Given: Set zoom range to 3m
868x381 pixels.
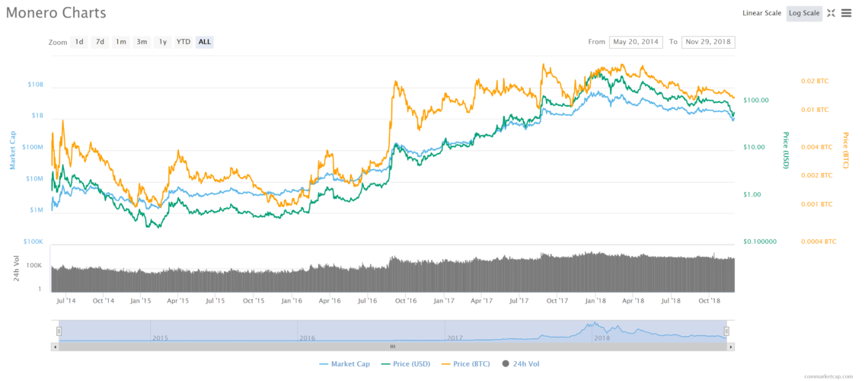Looking at the screenshot, I should [x=142, y=42].
